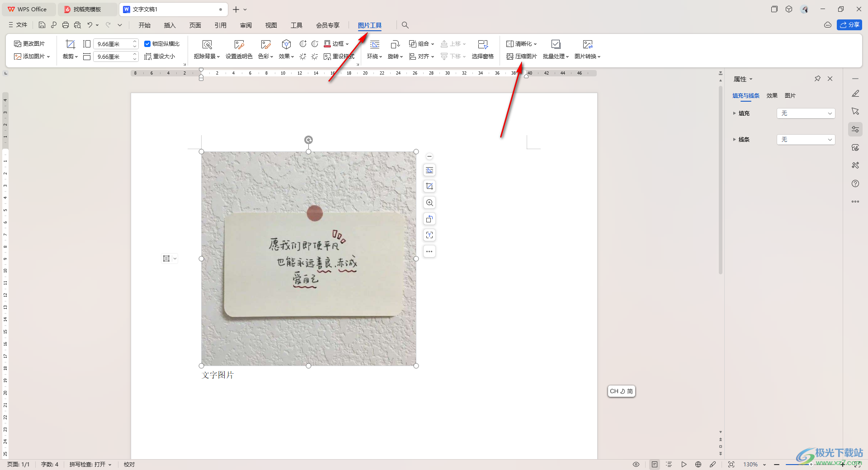Switch to 效果 tab in properties panel
The image size is (868, 470).
point(772,95)
